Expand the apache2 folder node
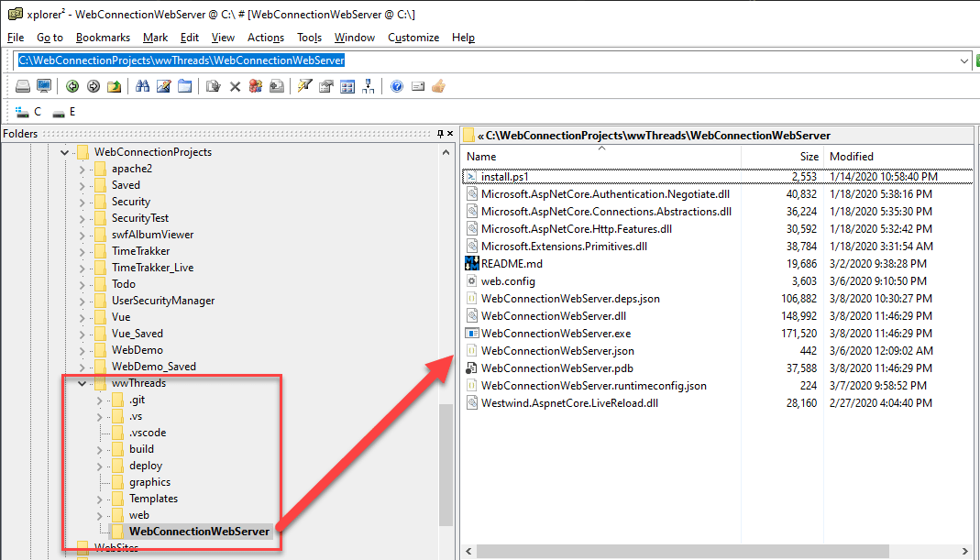 coord(82,169)
